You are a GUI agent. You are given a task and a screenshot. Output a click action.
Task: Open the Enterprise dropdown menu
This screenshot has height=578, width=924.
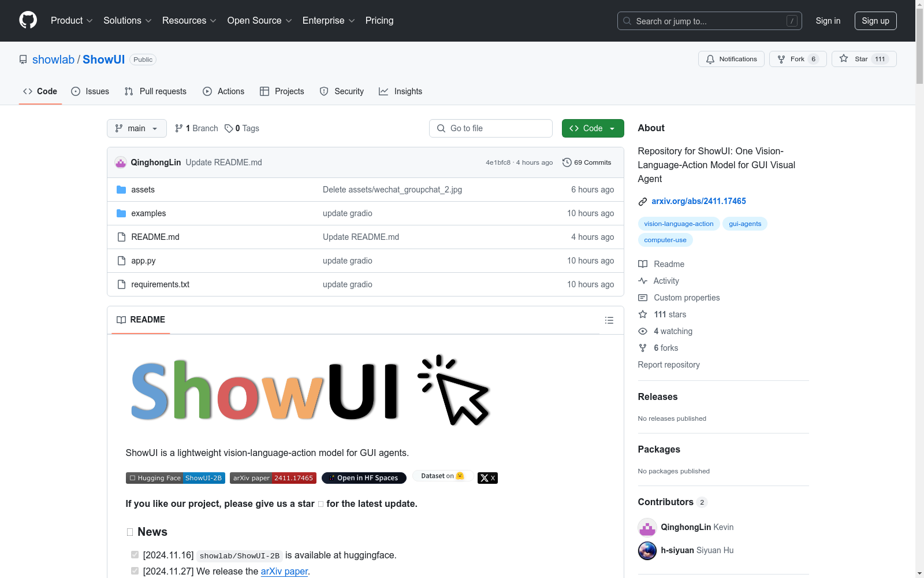pyautogui.click(x=329, y=20)
